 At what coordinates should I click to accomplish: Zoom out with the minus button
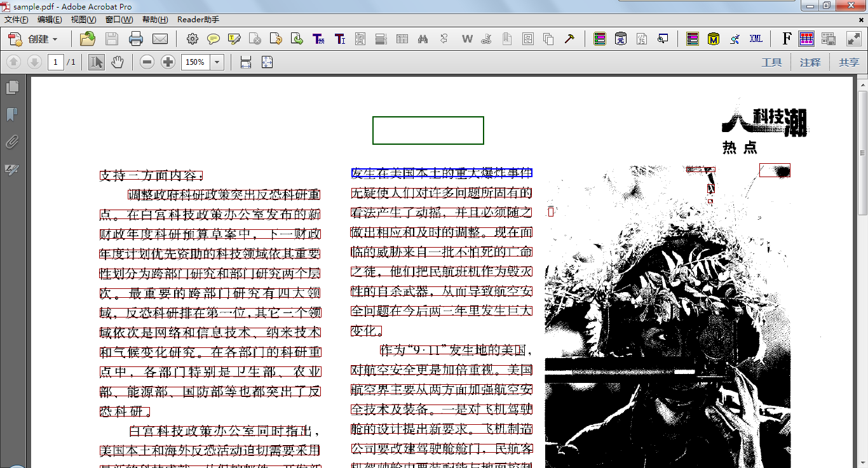[x=147, y=62]
